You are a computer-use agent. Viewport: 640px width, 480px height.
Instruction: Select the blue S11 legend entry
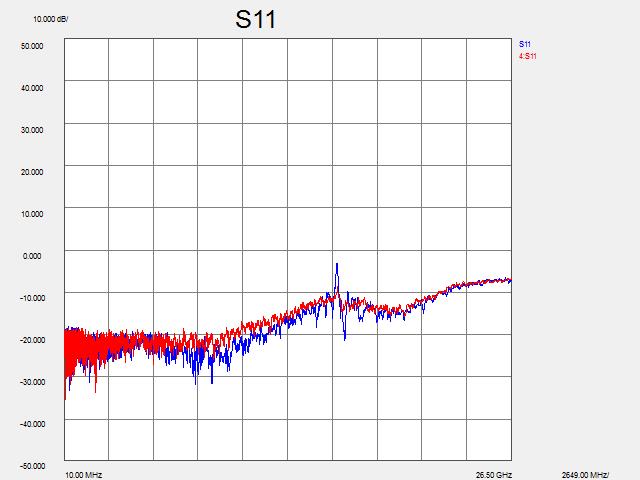point(525,44)
